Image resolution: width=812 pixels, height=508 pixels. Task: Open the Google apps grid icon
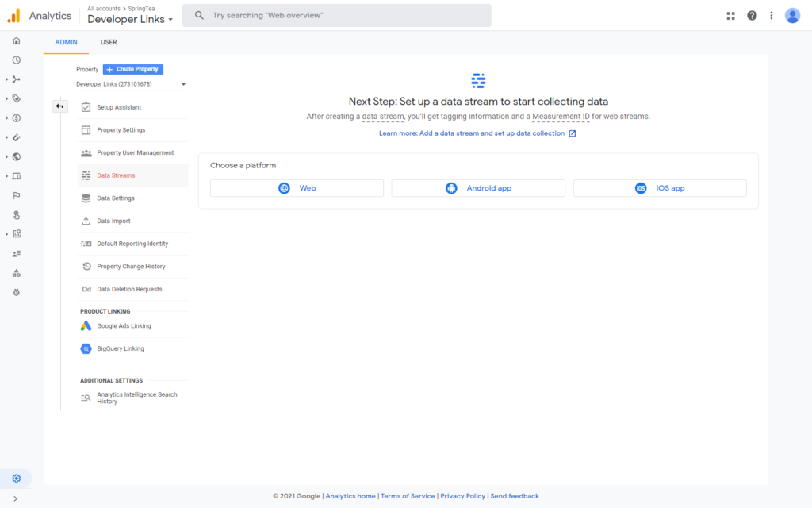click(730, 16)
